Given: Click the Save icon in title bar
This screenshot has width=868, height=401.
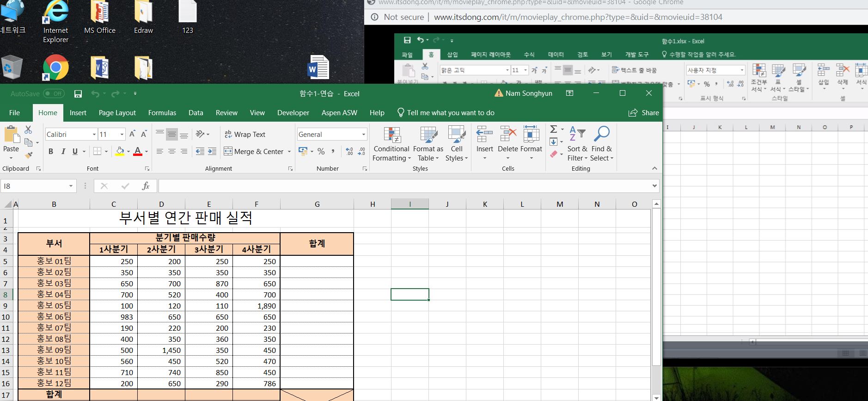Looking at the screenshot, I should [x=78, y=94].
